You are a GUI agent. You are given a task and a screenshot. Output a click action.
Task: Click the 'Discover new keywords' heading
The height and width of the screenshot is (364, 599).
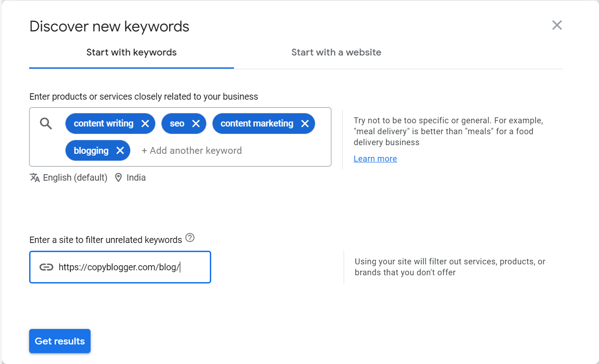click(x=109, y=26)
